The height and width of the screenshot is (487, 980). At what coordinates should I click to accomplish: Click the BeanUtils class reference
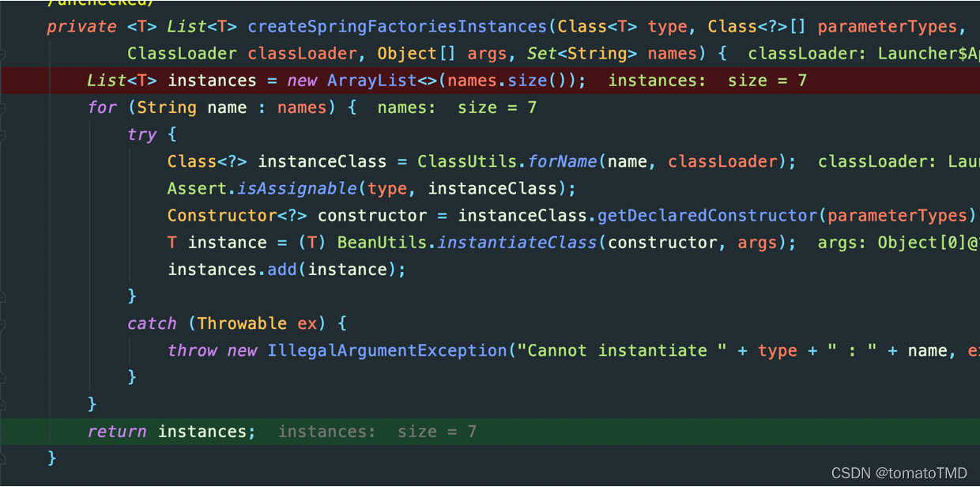pos(383,242)
